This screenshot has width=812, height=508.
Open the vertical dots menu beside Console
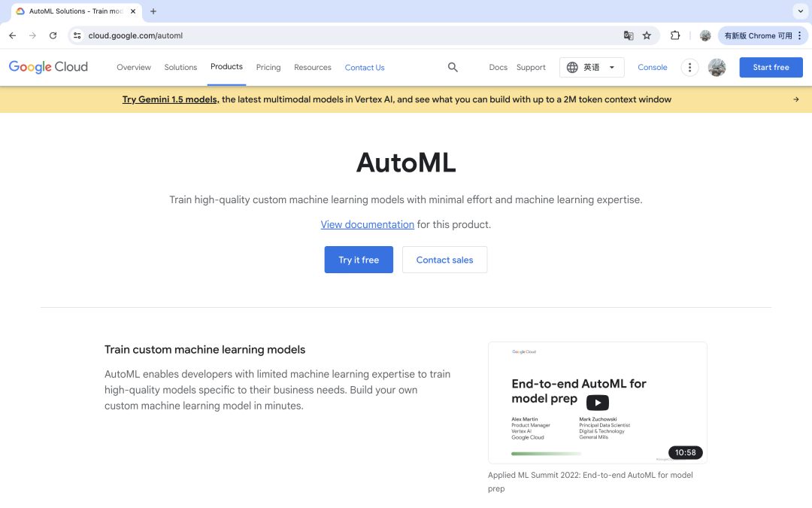[689, 68]
